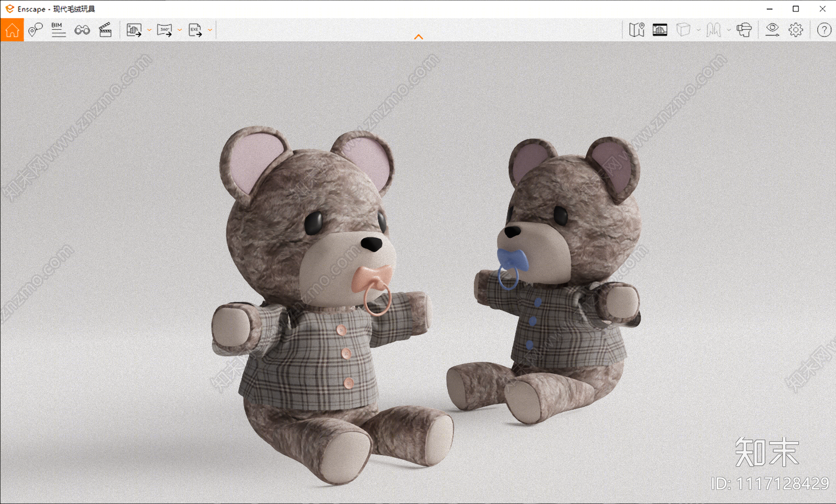Open the video editor clapperboard icon
Viewport: 836px width, 504px height.
tap(106, 30)
